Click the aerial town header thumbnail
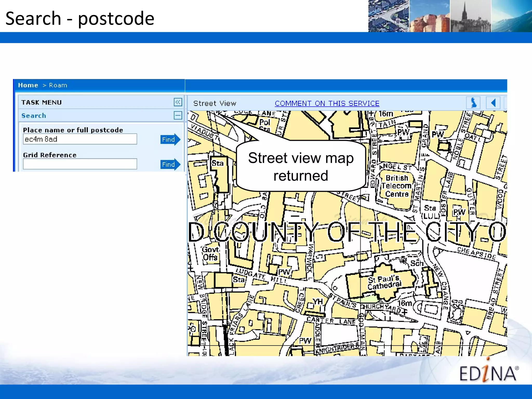 389,16
